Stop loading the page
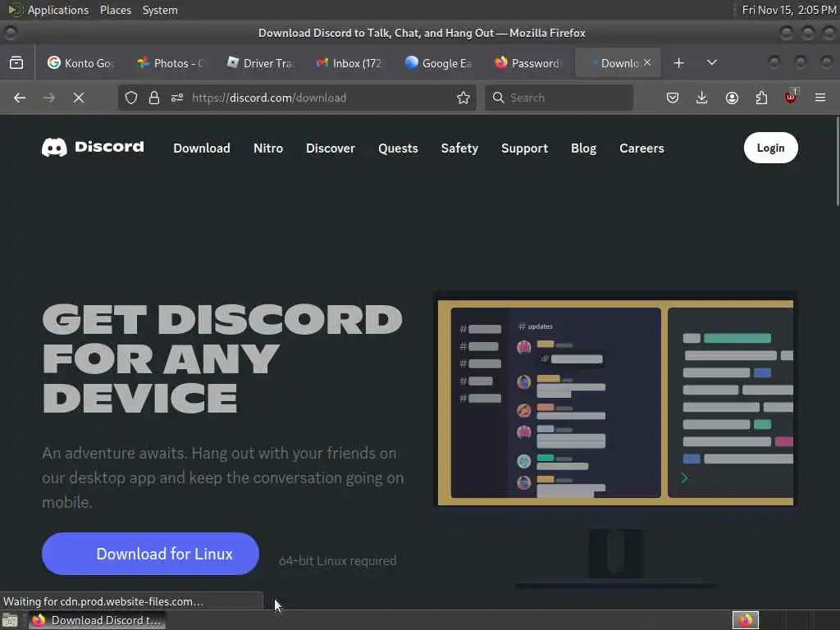Image resolution: width=840 pixels, height=630 pixels. (79, 98)
